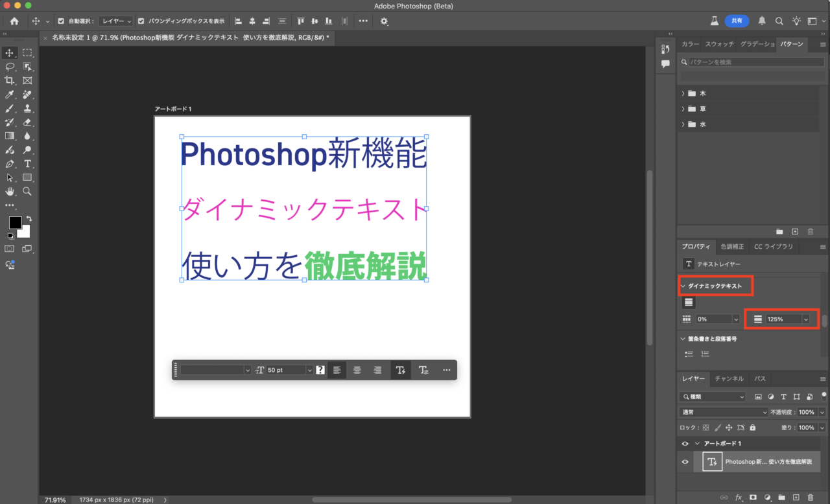The width and height of the screenshot is (830, 504).
Task: Select the Rectangle shape tool
Action: click(x=27, y=178)
